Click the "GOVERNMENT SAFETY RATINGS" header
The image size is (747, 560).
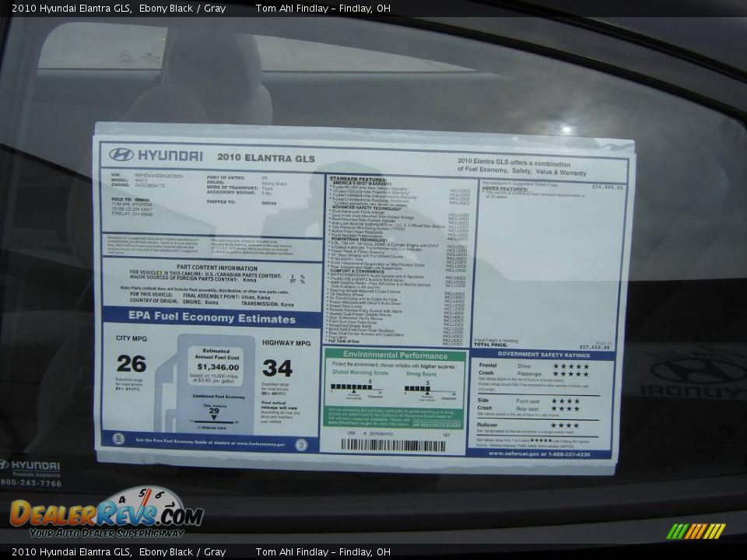(x=544, y=355)
